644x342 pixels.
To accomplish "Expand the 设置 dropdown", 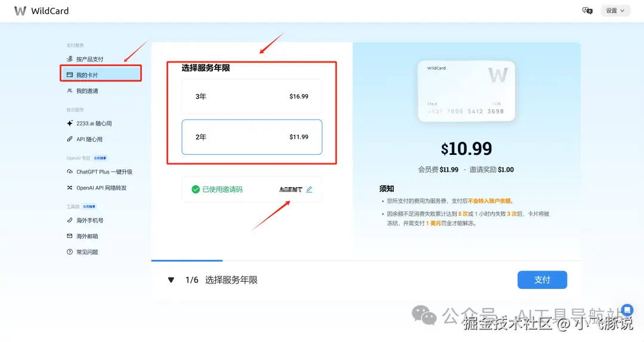I will pos(615,11).
